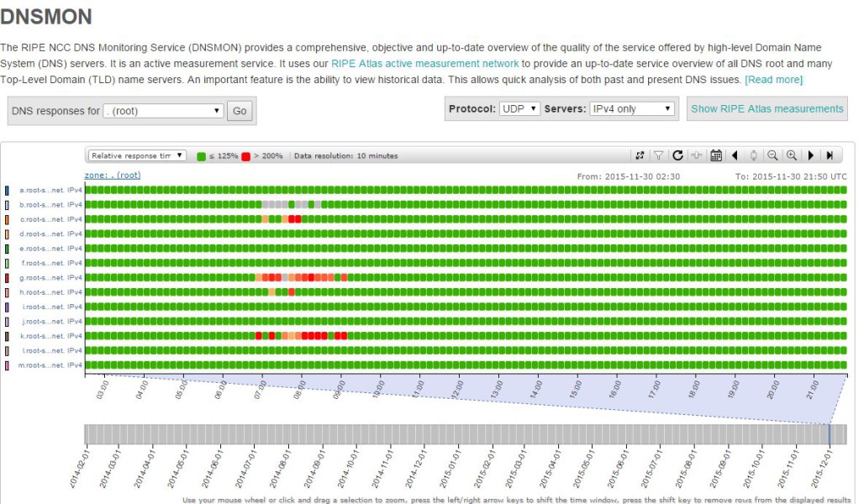The height and width of the screenshot is (504, 864).
Task: Open RIPE Atlas active measurement network link
Action: [x=424, y=63]
